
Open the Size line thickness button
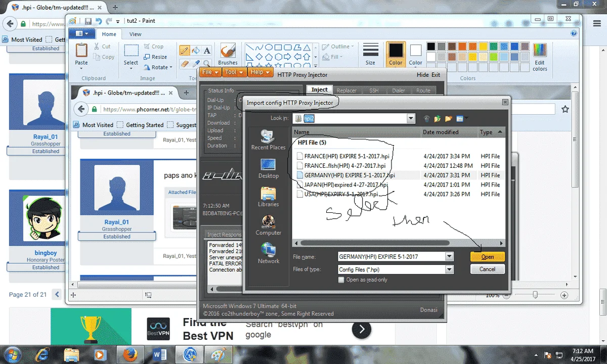[370, 54]
